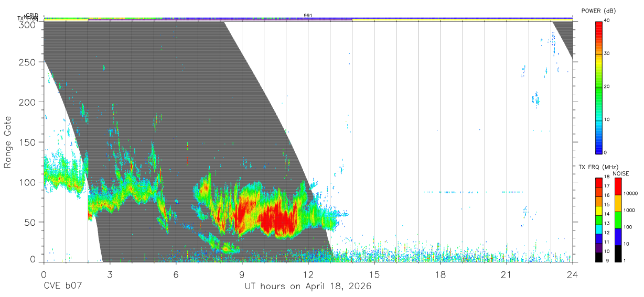Pick the green block in the NOISE legend
This screenshot has height=297, width=644.
pos(618,220)
